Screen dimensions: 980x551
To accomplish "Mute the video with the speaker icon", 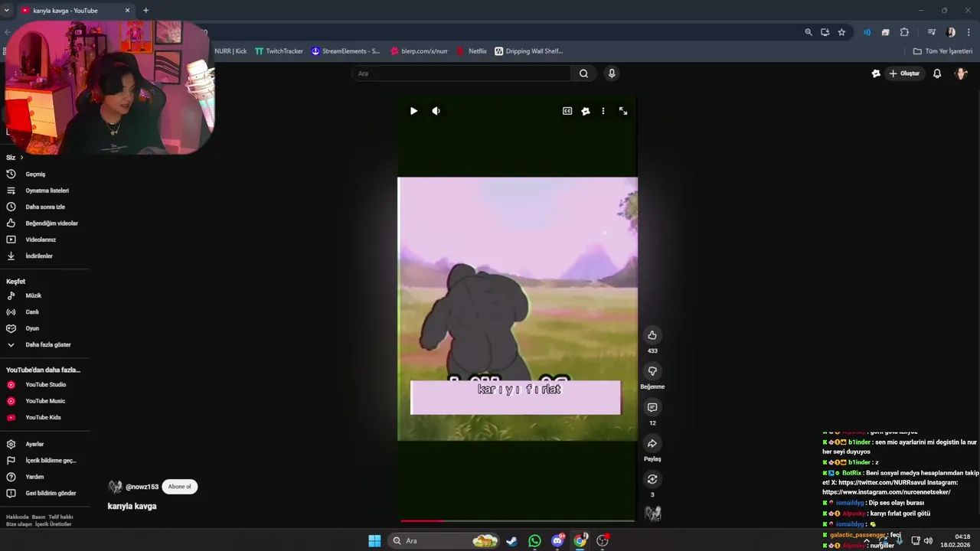I will tap(436, 111).
